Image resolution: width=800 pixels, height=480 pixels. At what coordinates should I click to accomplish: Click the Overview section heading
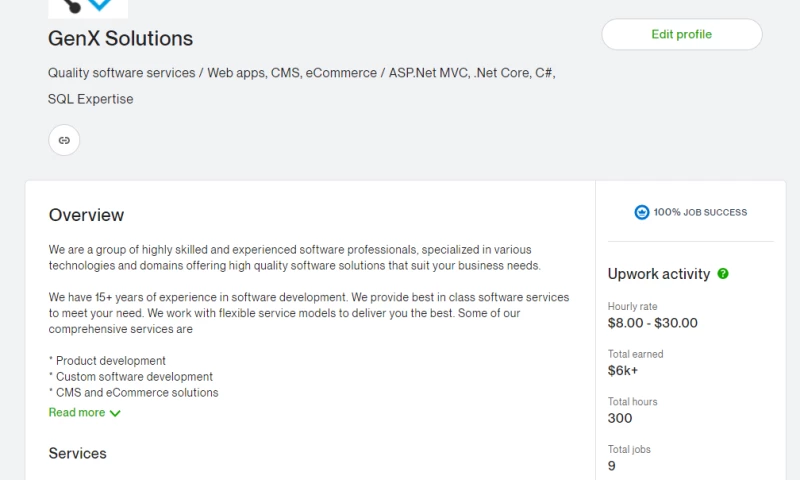point(86,215)
